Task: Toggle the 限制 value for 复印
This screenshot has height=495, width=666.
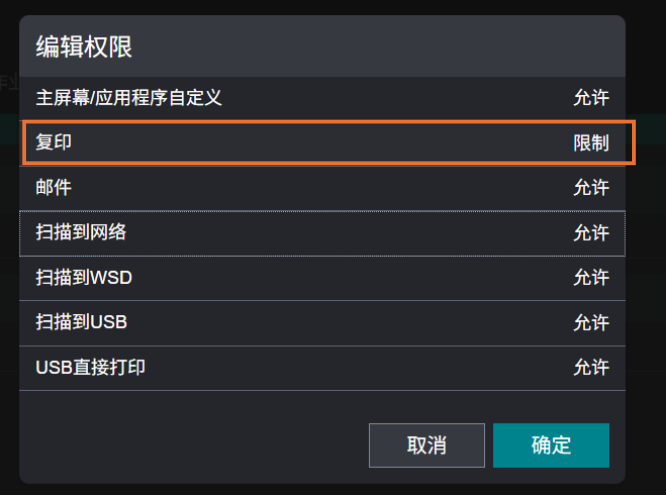Action: (591, 143)
